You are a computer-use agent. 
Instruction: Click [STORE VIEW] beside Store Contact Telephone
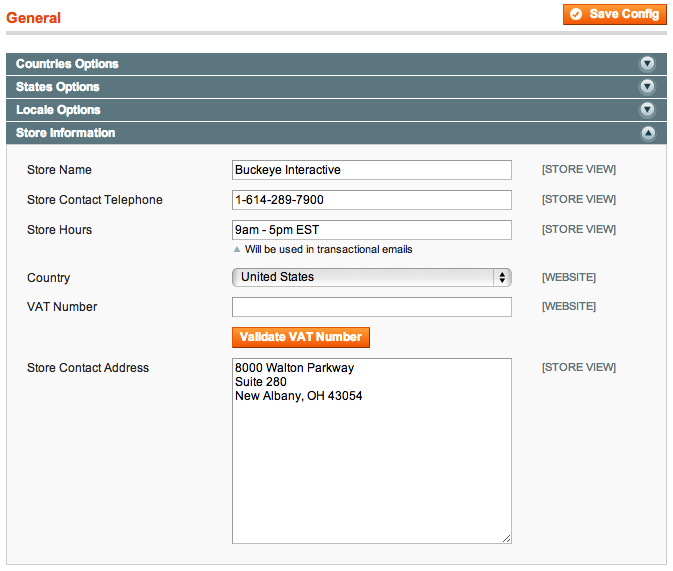579,200
